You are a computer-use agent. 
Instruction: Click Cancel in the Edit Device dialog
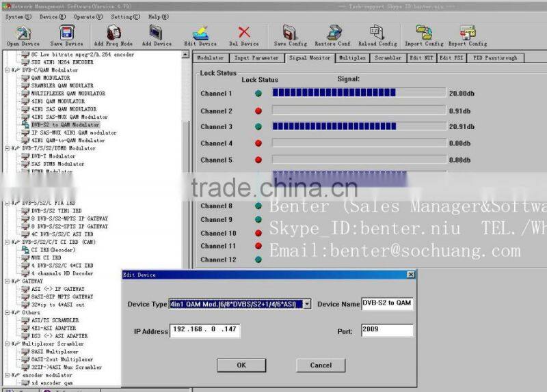click(x=321, y=365)
